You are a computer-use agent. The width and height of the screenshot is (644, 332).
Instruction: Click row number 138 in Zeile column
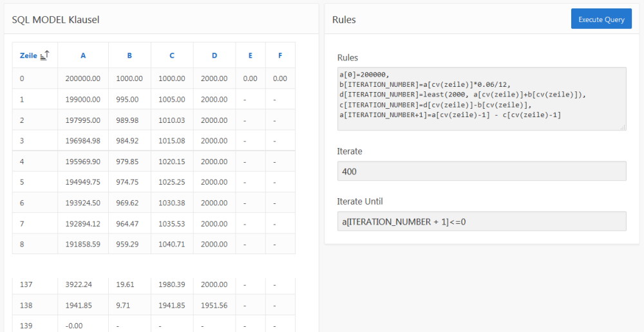[x=25, y=306]
